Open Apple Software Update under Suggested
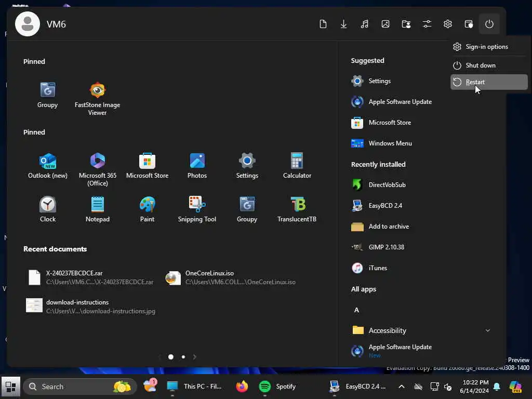 coord(392,102)
